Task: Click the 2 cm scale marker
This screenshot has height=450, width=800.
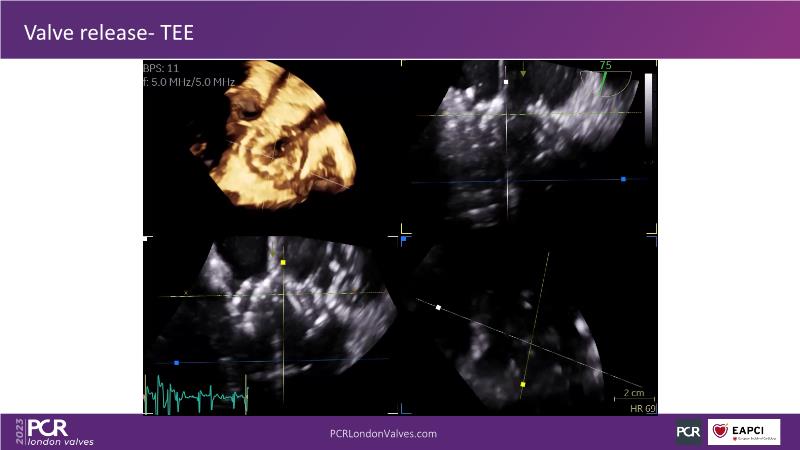Action: coord(632,392)
